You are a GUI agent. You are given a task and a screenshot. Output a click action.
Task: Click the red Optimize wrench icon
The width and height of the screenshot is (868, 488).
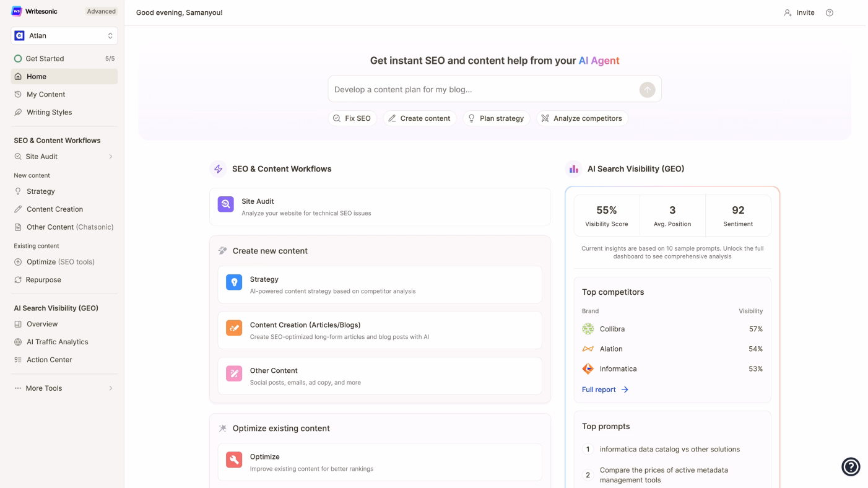(234, 460)
